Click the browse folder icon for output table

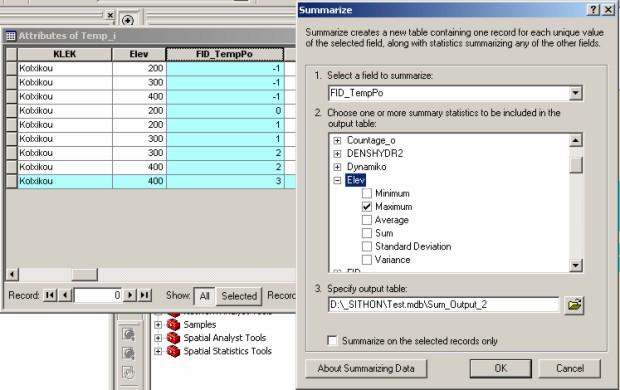coord(574,305)
